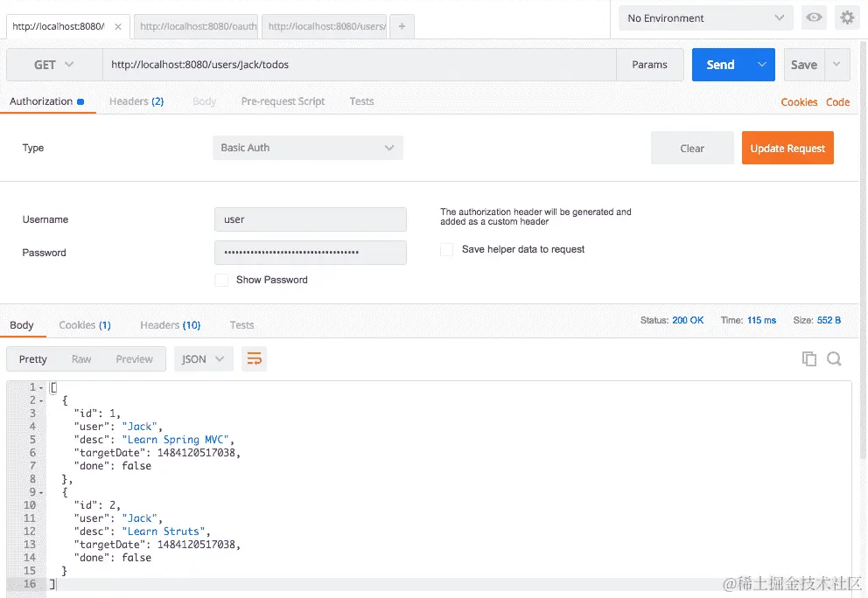Search response body magnifier icon
Screen dimensions: 868x598
pos(834,359)
